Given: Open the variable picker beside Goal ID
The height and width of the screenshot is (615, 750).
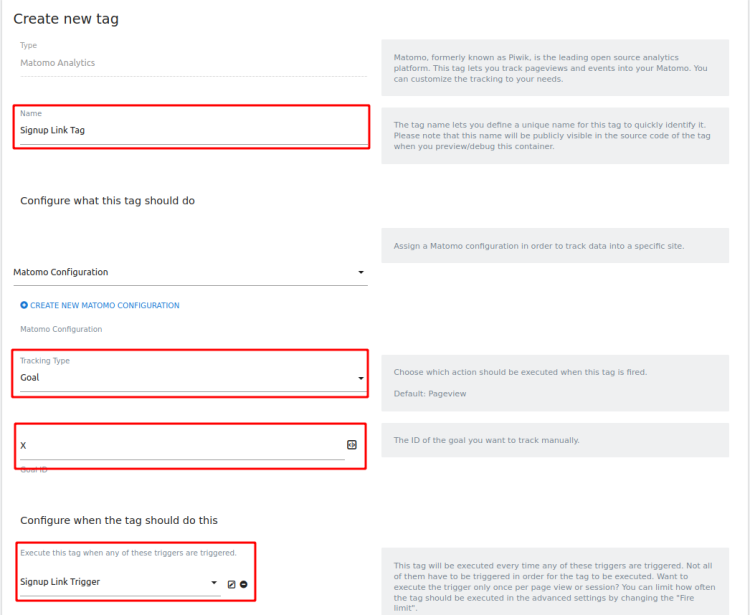Looking at the screenshot, I should pos(352,445).
